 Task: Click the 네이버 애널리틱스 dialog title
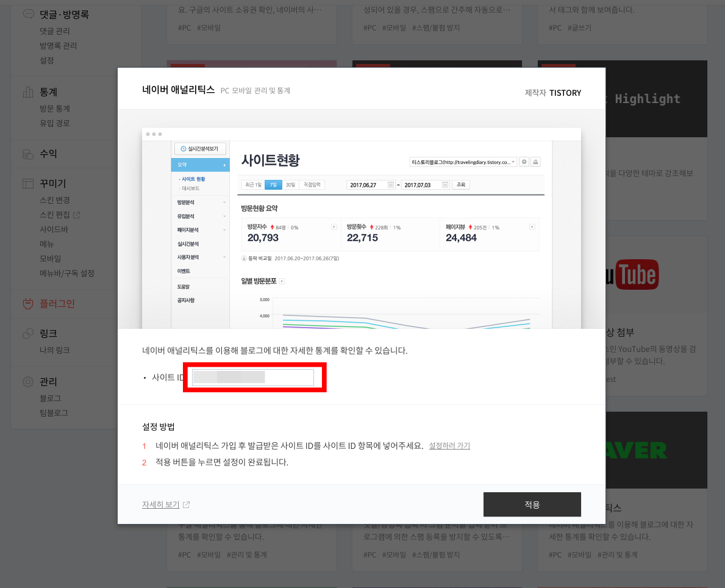[179, 90]
